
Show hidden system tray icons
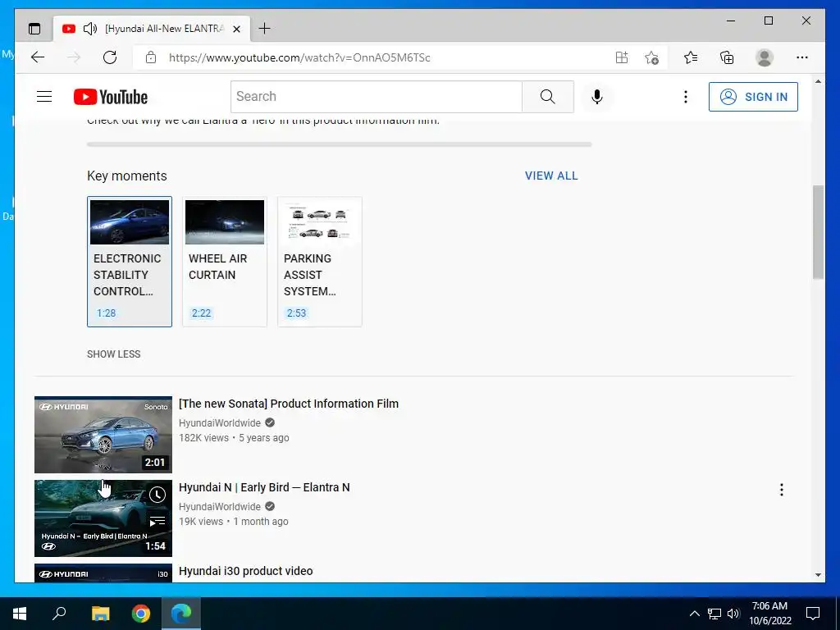694,614
